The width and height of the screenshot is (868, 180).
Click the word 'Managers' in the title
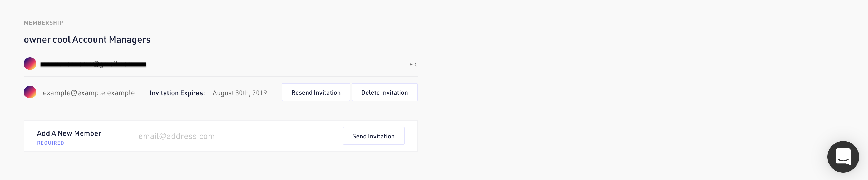coord(130,40)
